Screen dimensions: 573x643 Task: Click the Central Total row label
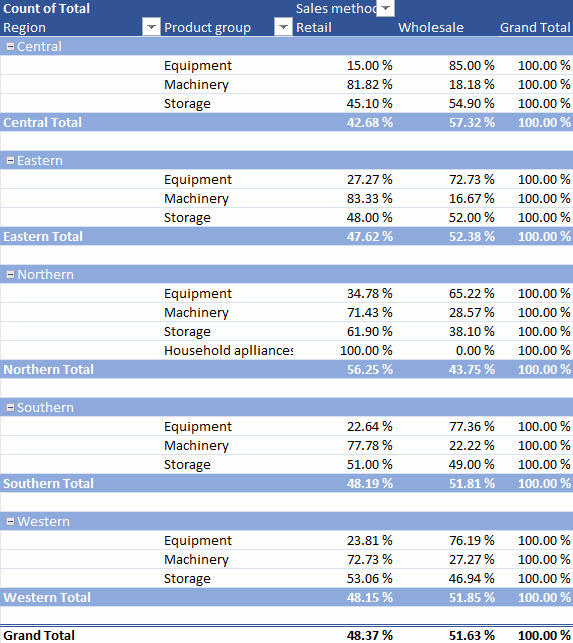43,123
